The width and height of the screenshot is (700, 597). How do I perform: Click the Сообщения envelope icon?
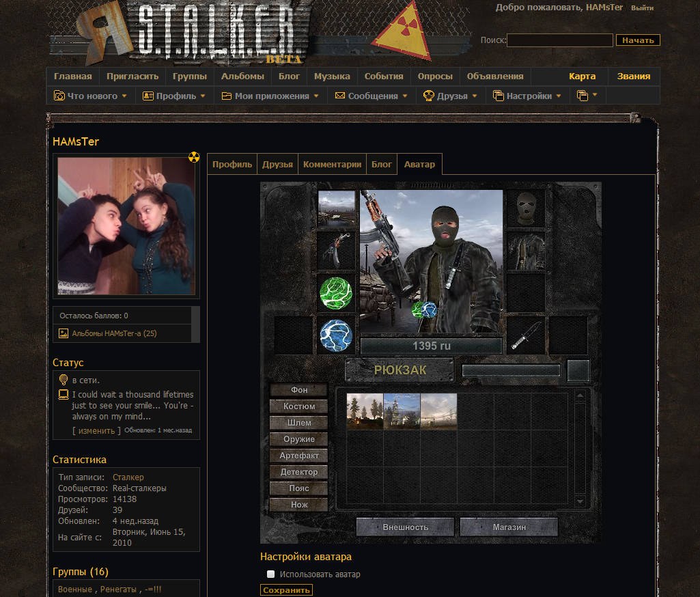pyautogui.click(x=339, y=96)
